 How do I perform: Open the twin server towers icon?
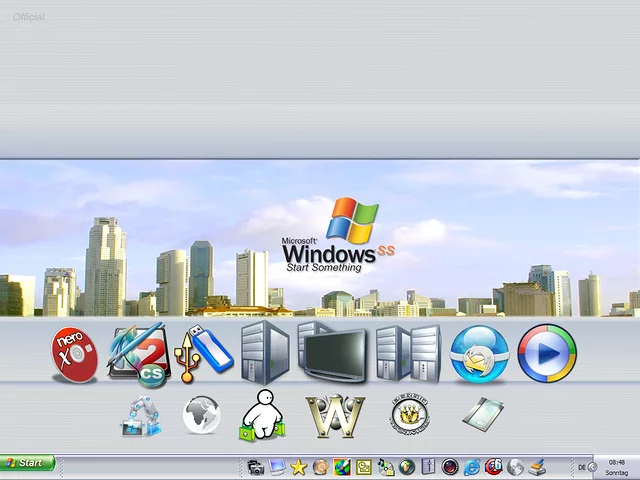[407, 354]
